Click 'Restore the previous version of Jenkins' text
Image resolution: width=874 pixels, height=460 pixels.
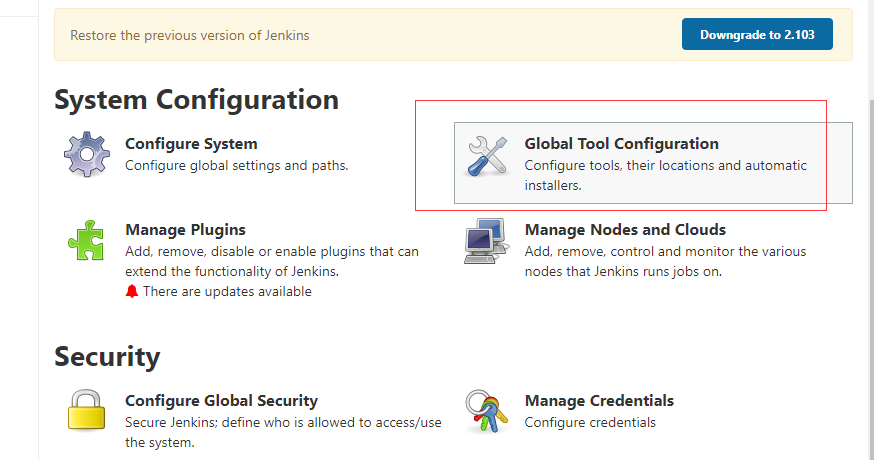[190, 35]
